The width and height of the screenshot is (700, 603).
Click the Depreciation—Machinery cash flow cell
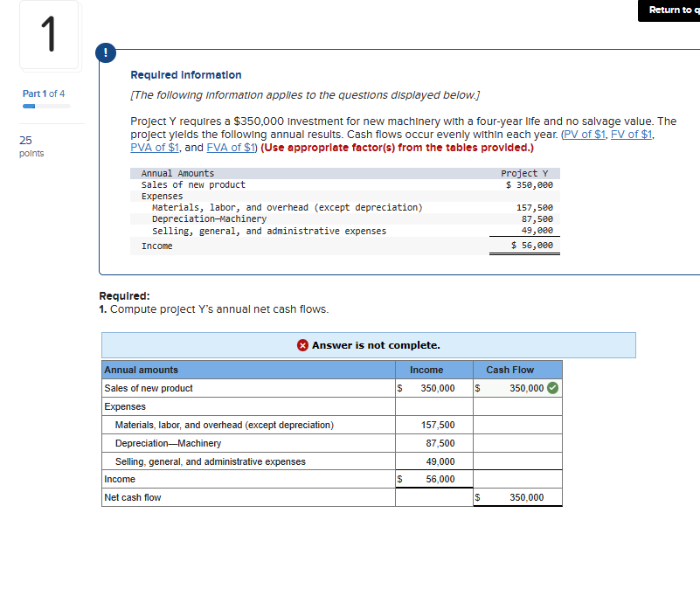[x=517, y=443]
